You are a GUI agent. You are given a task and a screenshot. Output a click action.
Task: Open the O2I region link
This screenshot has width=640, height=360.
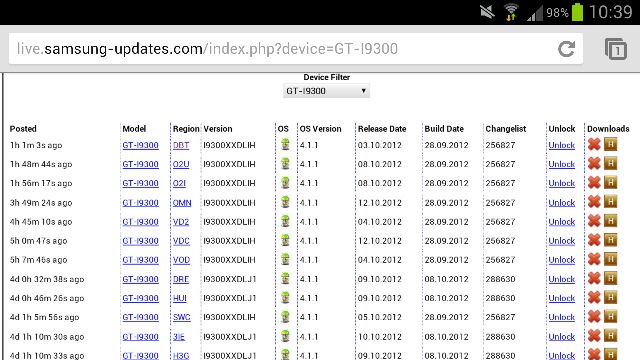coord(179,184)
